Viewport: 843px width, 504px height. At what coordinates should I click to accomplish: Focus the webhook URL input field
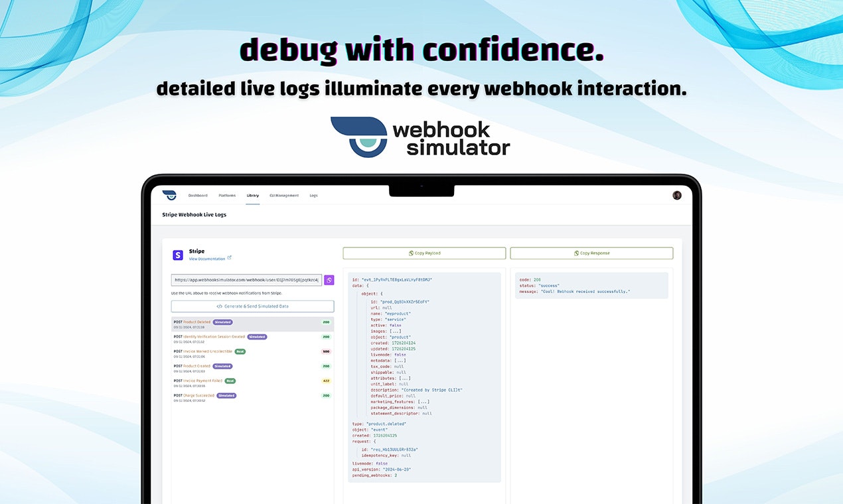(246, 280)
